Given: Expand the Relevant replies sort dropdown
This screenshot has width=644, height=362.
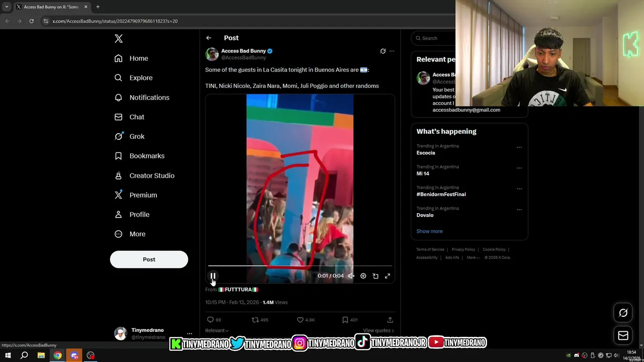Looking at the screenshot, I should pyautogui.click(x=217, y=330).
